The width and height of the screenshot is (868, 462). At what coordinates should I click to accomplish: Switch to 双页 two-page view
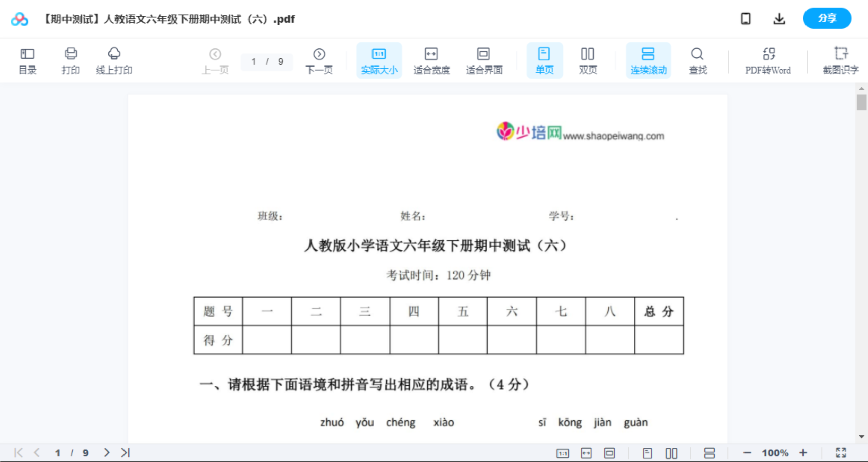point(588,60)
